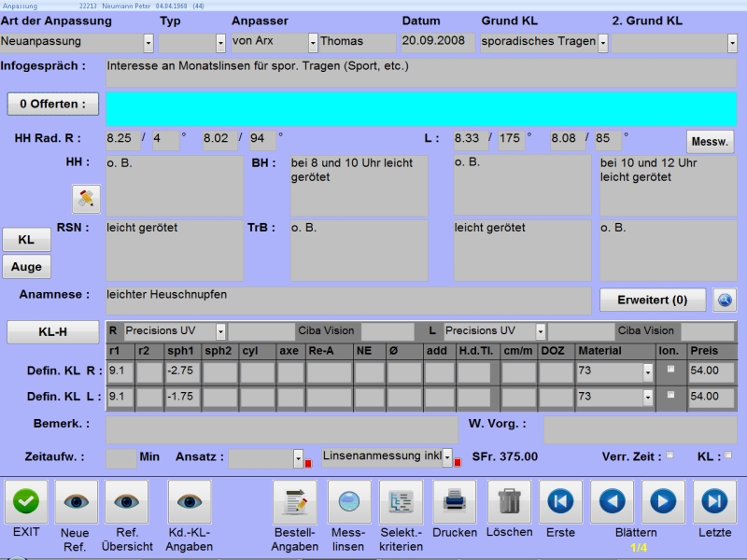The width and height of the screenshot is (747, 560).
Task: Open Messlinsen lens icon
Action: 349,501
